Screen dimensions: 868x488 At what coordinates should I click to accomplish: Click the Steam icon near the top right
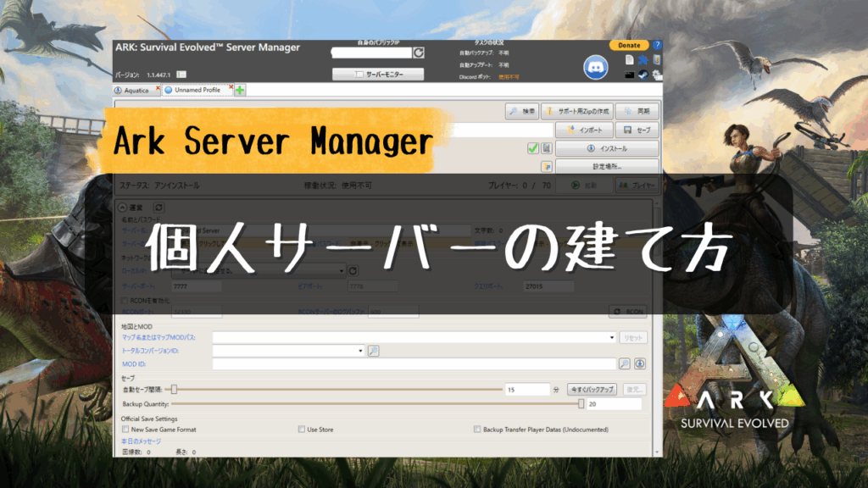tap(643, 75)
